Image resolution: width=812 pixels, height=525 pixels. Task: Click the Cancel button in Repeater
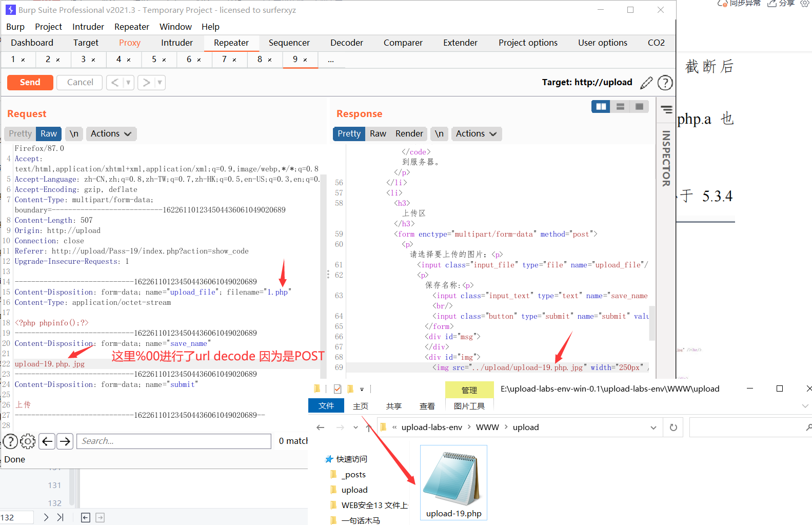(x=80, y=82)
